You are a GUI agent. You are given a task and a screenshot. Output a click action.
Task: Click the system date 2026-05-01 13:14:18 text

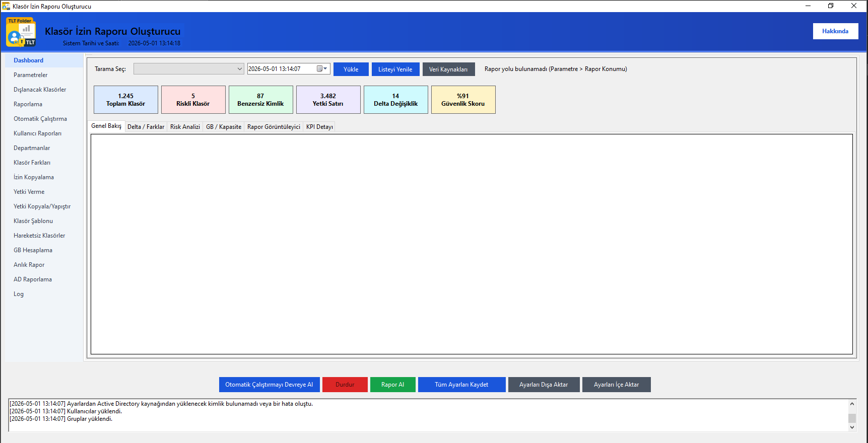pyautogui.click(x=154, y=43)
